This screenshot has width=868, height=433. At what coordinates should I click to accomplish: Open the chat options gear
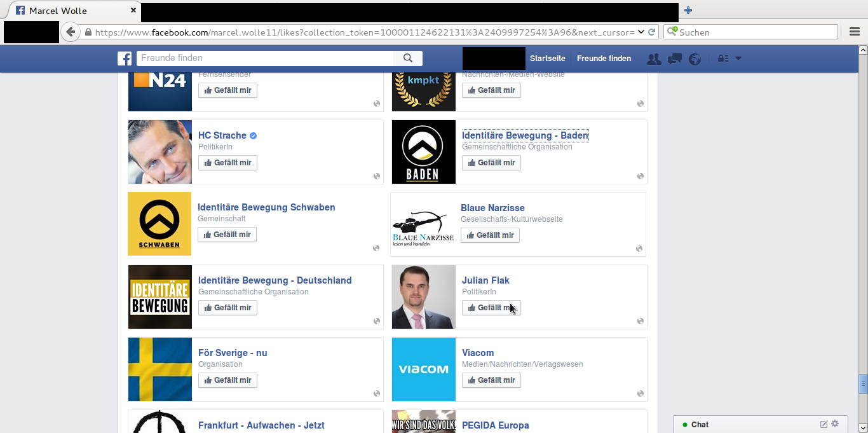coord(835,424)
